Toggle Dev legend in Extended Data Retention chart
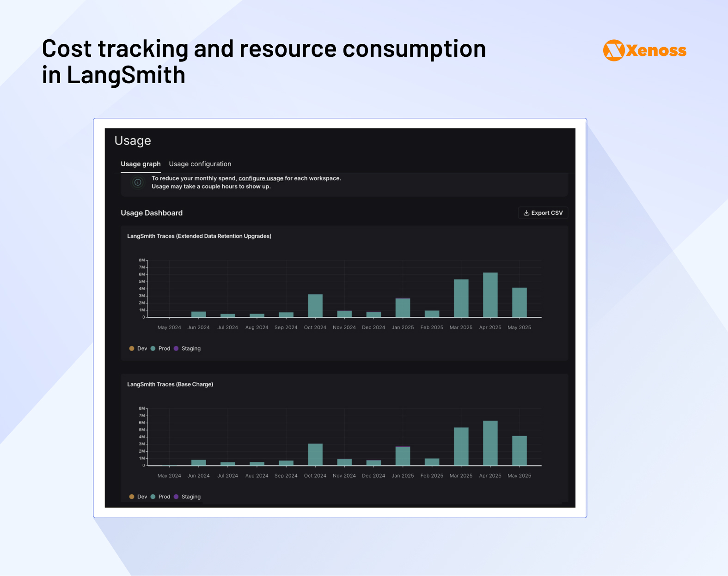Image resolution: width=728 pixels, height=576 pixels. (138, 348)
